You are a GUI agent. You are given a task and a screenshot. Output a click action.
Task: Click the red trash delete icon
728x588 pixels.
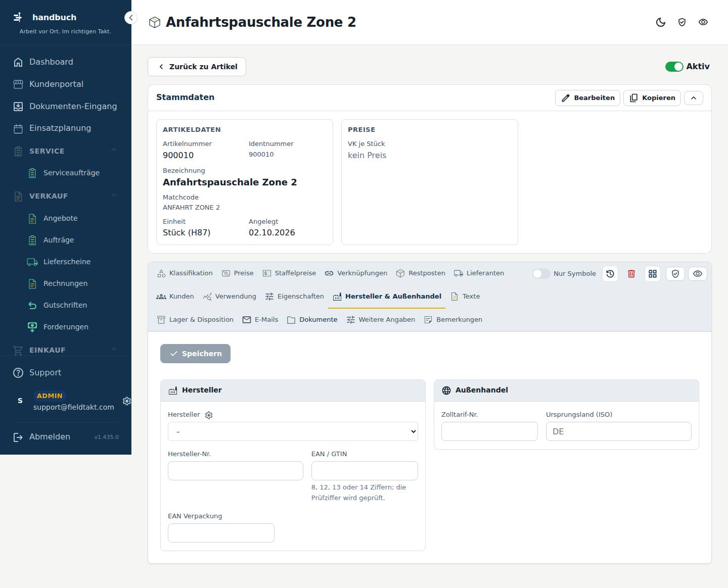pos(631,274)
